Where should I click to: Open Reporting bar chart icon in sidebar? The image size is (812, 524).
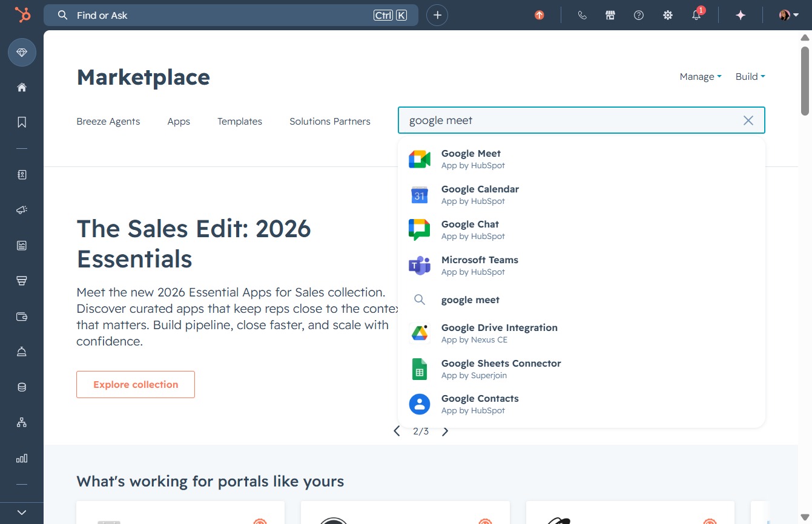pos(22,458)
